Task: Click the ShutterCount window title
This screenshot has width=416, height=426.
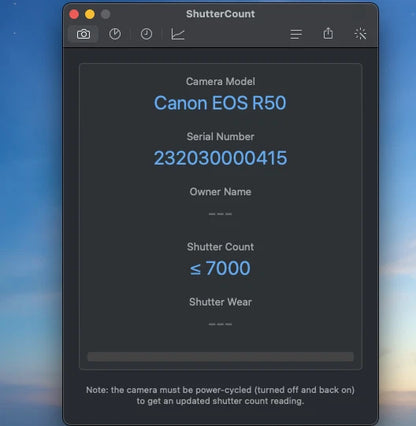Action: 220,14
